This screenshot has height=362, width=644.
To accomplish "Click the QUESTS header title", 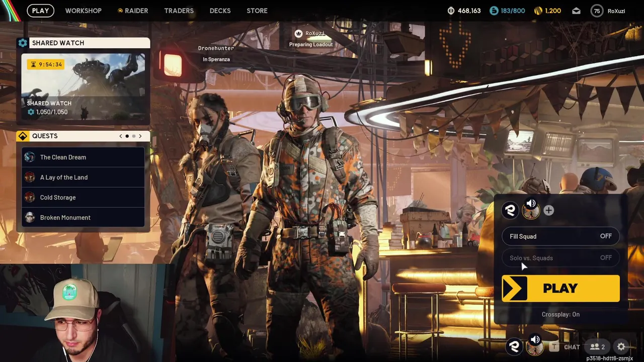I will 45,136.
